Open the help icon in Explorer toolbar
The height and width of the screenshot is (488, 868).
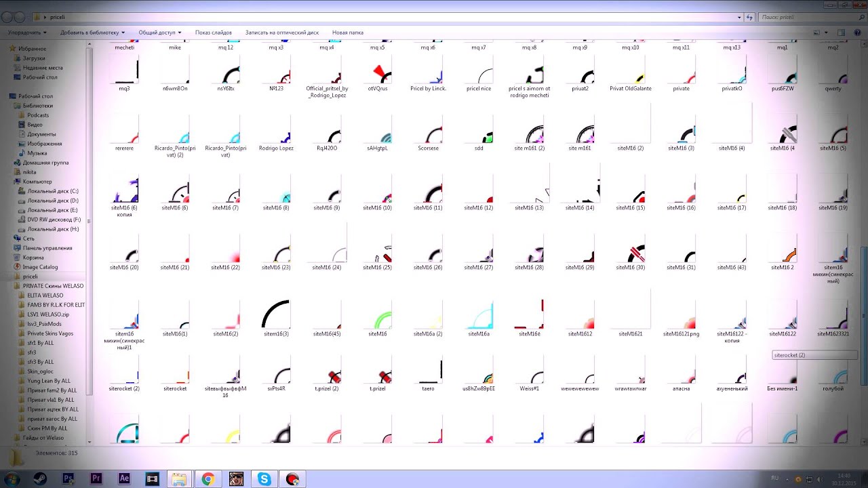click(x=859, y=33)
